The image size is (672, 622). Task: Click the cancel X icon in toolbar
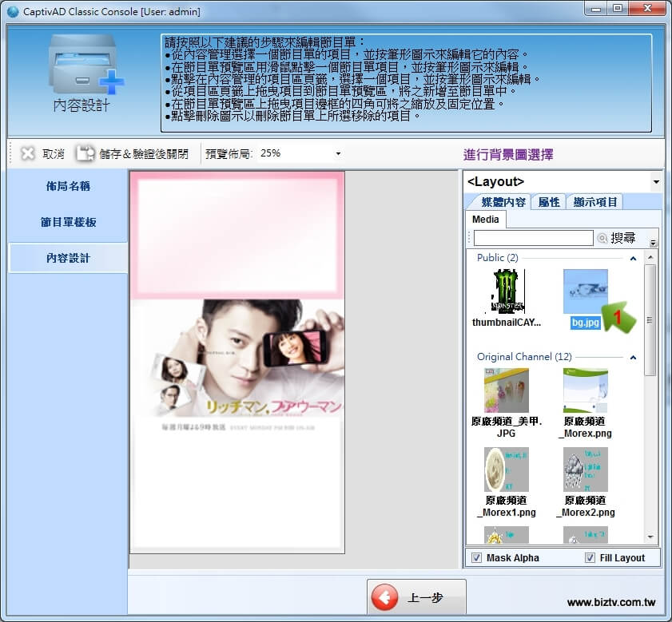click(28, 153)
